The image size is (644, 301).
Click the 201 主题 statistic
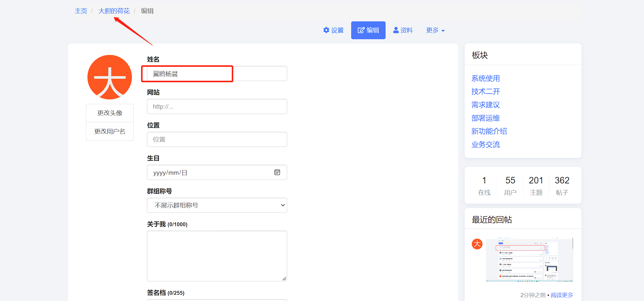536,186
